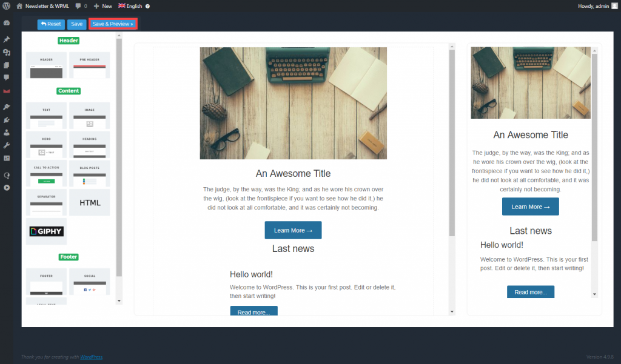Image resolution: width=621 pixels, height=364 pixels.
Task: Click the mobile preview scrollbar thumb
Action: tap(594, 148)
